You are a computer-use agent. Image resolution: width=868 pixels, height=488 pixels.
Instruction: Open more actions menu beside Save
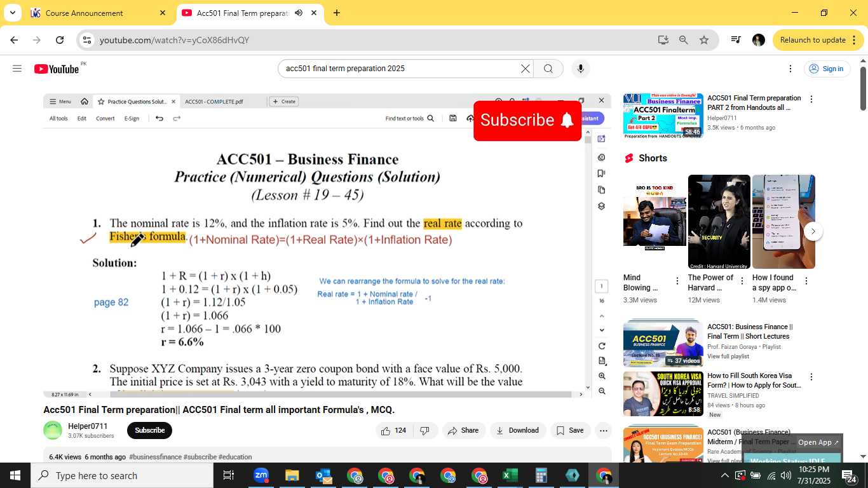click(x=604, y=430)
